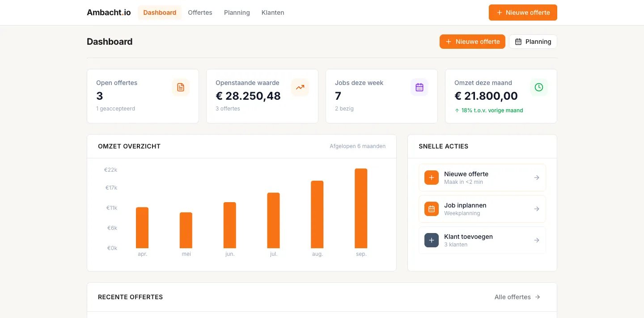Open Planning button with calendar icon
Viewport: 644px width, 318px height.
pyautogui.click(x=533, y=42)
